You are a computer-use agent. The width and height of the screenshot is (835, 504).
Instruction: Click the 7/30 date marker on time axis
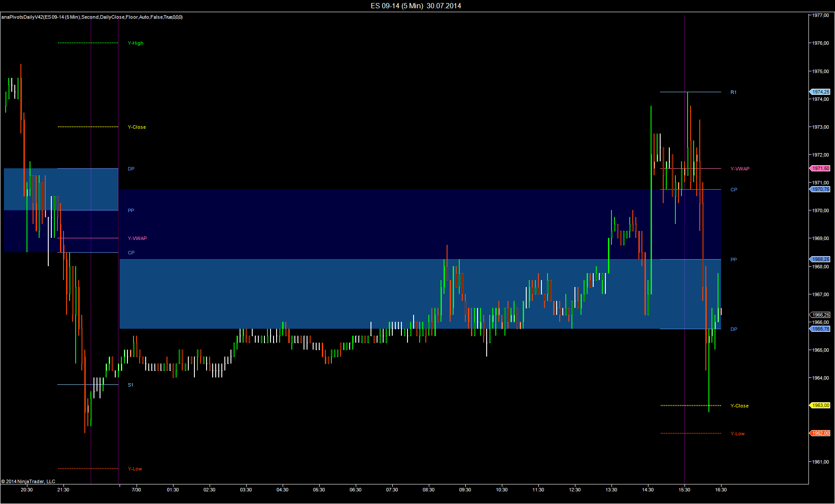coord(136,490)
